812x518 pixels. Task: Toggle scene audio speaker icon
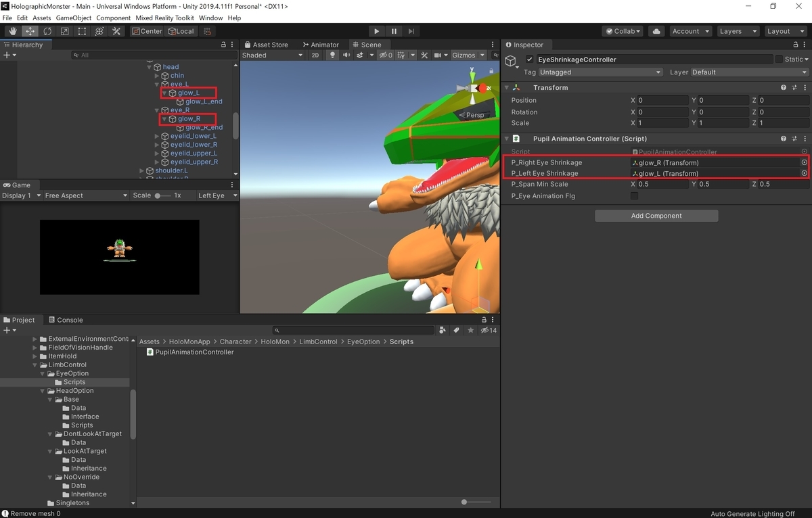(x=345, y=55)
